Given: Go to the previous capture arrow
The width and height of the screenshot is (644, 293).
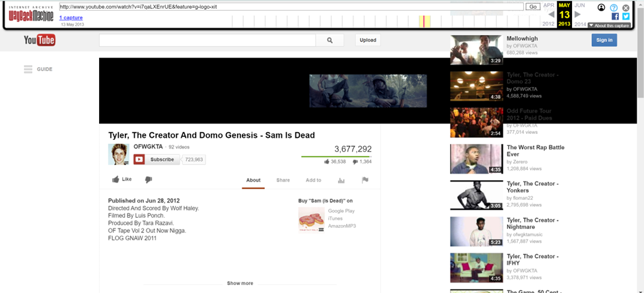Looking at the screenshot, I should [x=552, y=15].
